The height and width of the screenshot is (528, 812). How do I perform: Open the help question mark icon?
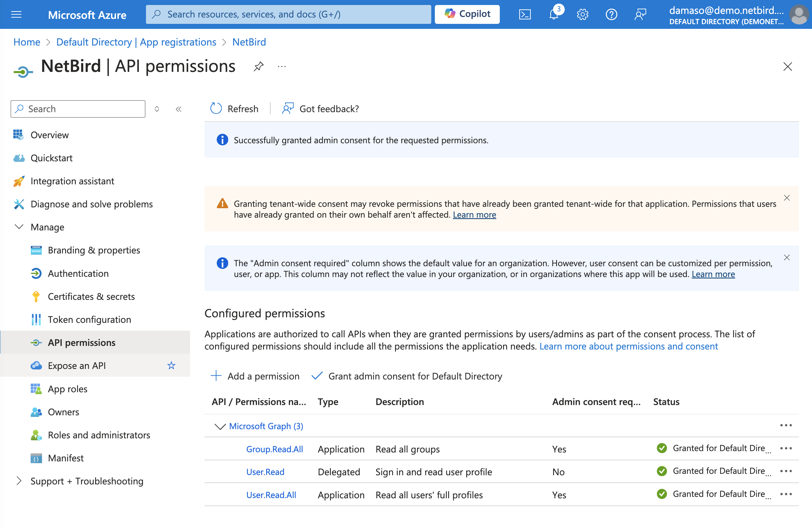(611, 14)
